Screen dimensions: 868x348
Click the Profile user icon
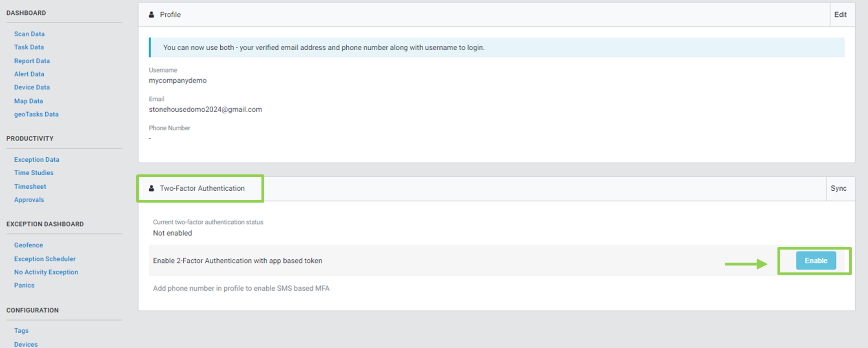pyautogui.click(x=151, y=15)
